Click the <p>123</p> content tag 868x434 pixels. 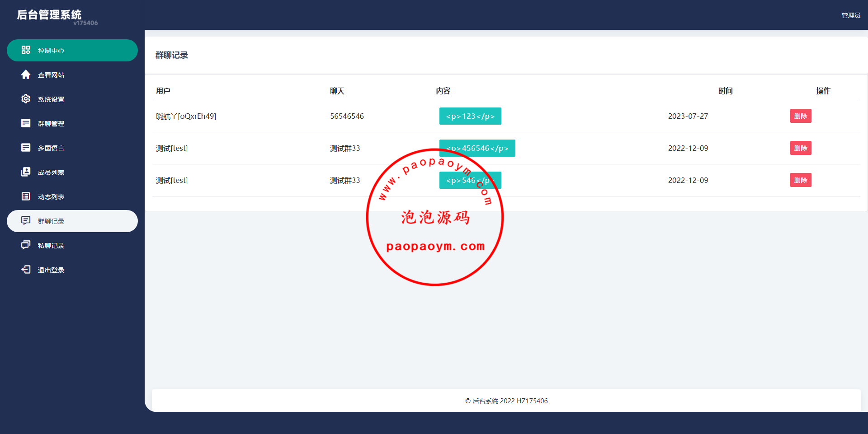470,116
